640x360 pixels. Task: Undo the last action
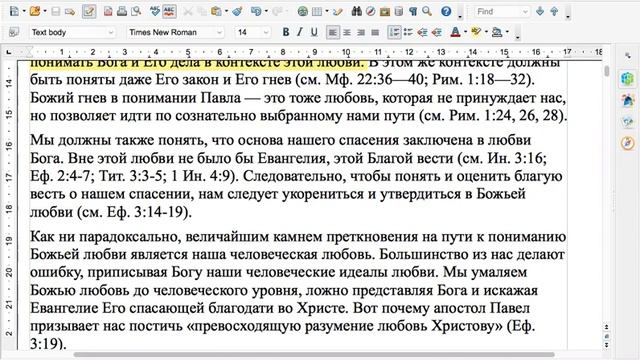[256, 11]
